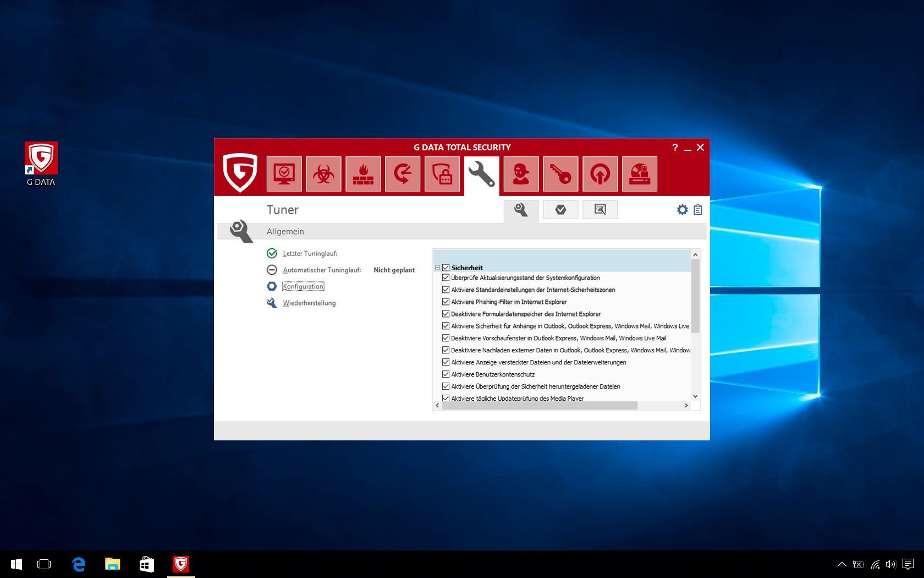This screenshot has width=924, height=578.
Task: Click the tuning list scroll-down arrow
Action: tap(695, 396)
